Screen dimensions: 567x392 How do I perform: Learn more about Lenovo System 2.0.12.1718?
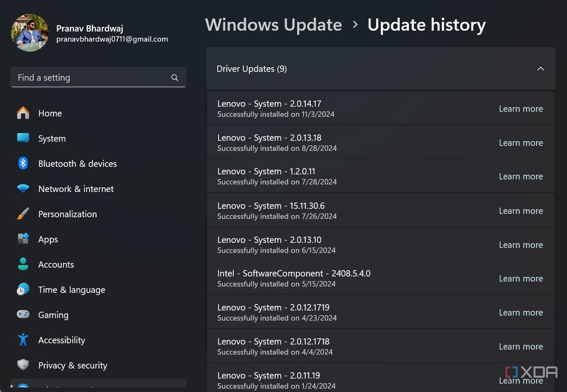coord(521,347)
